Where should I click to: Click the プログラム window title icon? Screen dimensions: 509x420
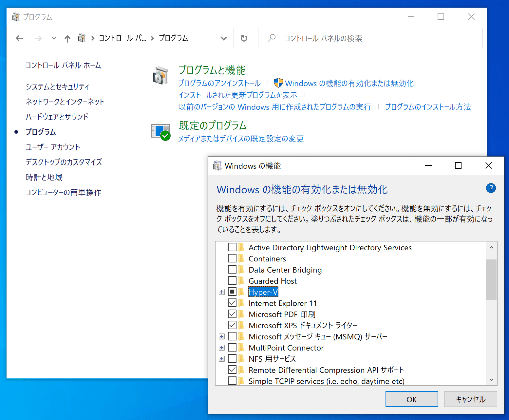[x=16, y=17]
